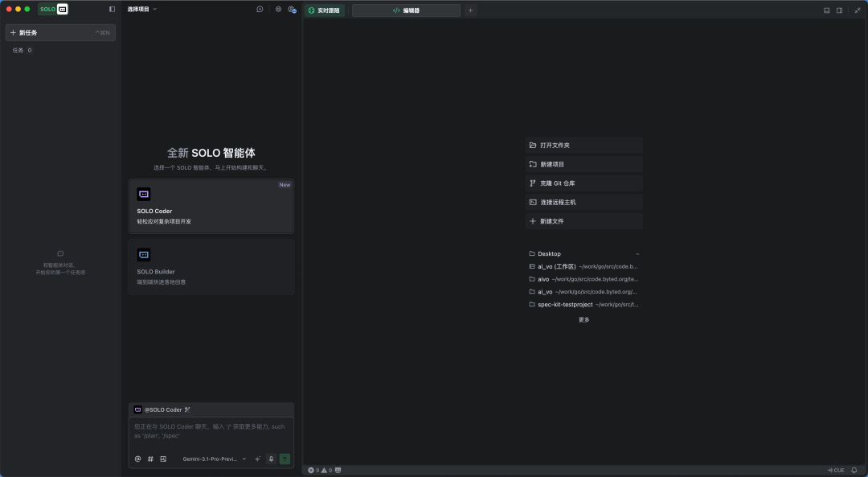The image size is (868, 477).
Task: Click the SOLO mode logo badge
Action: [x=53, y=10]
